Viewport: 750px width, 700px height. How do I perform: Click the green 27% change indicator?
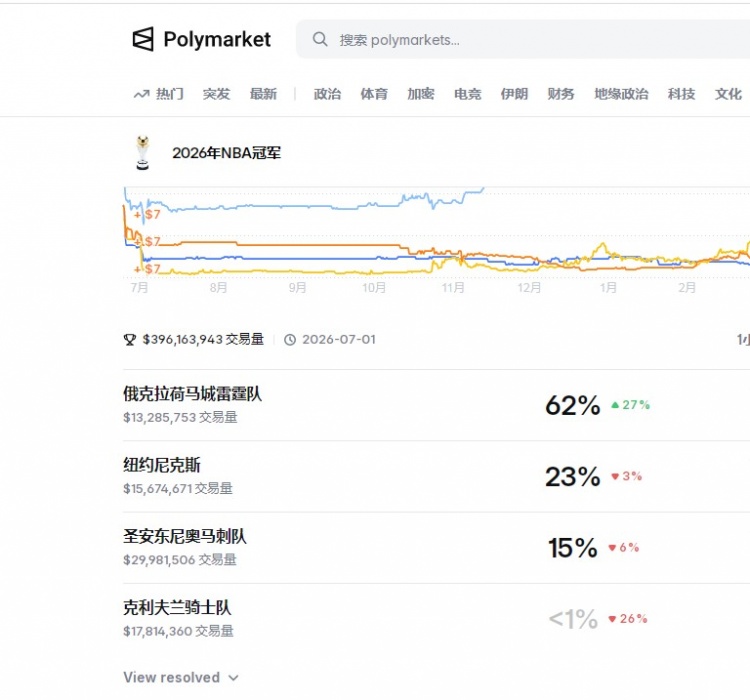tap(631, 405)
